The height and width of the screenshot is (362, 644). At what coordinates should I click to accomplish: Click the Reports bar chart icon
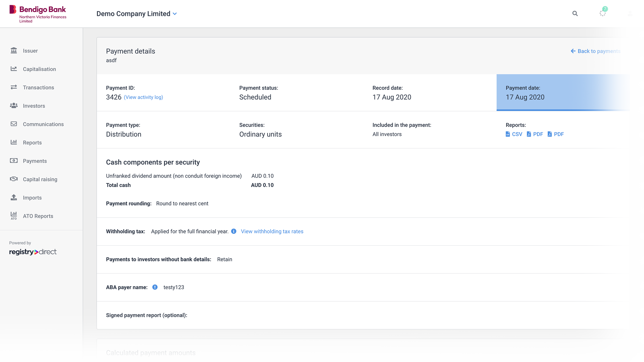[x=14, y=142]
